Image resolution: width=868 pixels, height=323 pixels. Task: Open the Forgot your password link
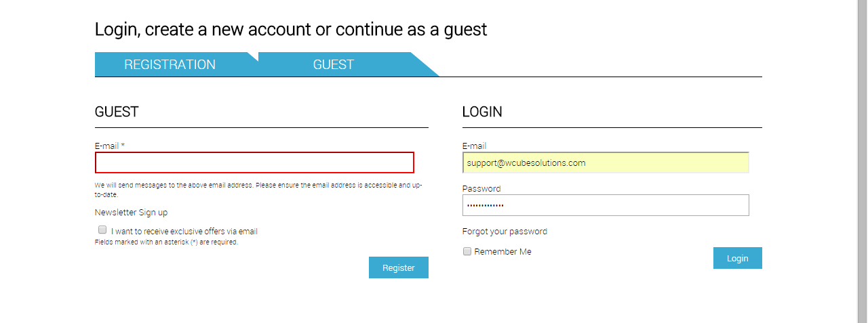505,232
